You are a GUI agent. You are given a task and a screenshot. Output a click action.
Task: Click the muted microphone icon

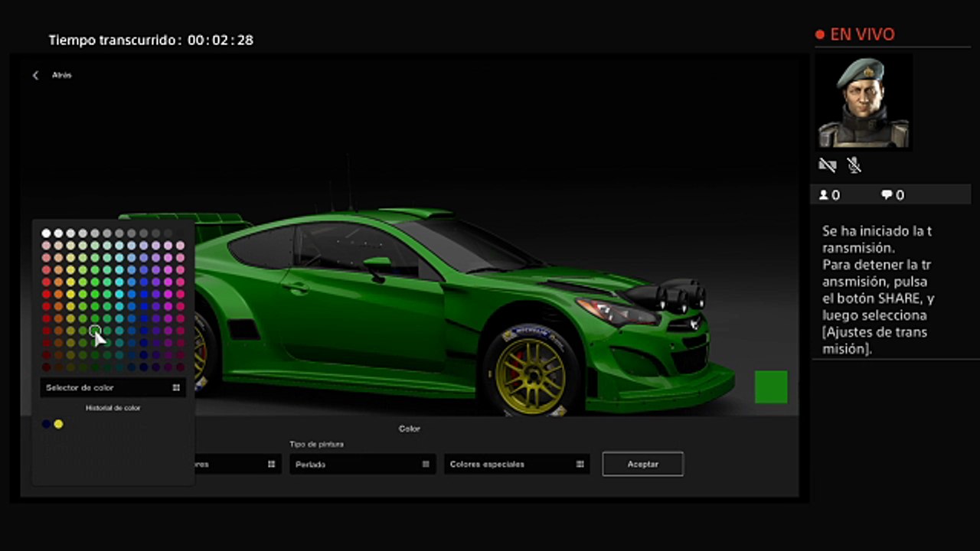[x=854, y=165]
